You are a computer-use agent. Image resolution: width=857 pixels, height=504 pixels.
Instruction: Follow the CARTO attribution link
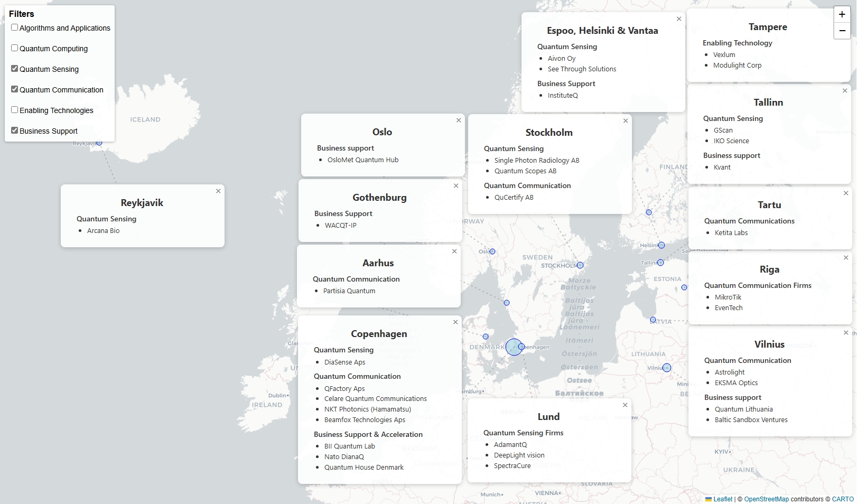pos(843,499)
